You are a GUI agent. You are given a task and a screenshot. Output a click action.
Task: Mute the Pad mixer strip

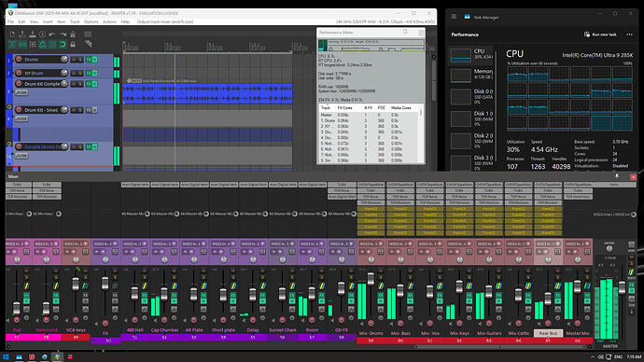(26, 271)
